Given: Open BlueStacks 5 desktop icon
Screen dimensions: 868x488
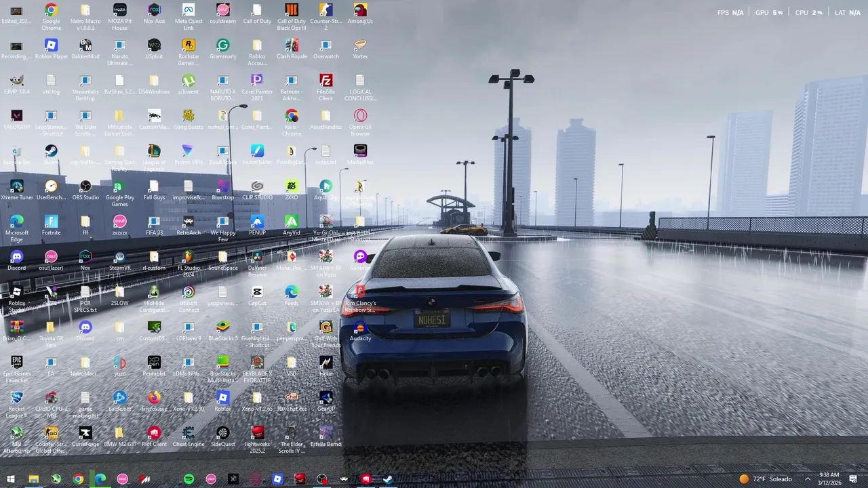Looking at the screenshot, I should [222, 331].
